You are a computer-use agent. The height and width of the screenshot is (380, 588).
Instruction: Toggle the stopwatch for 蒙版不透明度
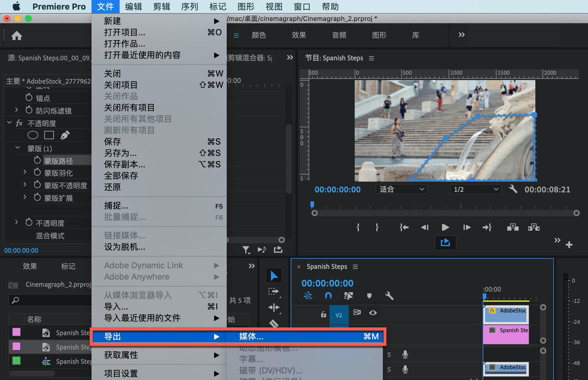point(37,185)
